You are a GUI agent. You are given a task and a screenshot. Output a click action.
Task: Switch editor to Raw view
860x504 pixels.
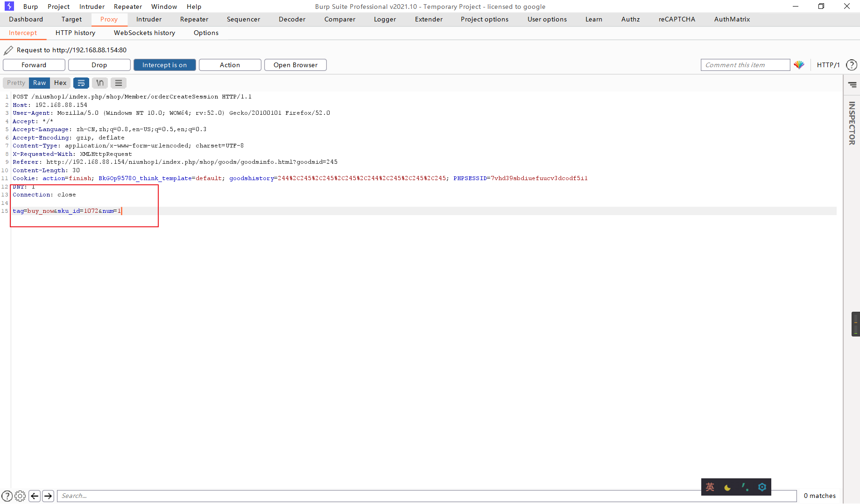pos(40,83)
